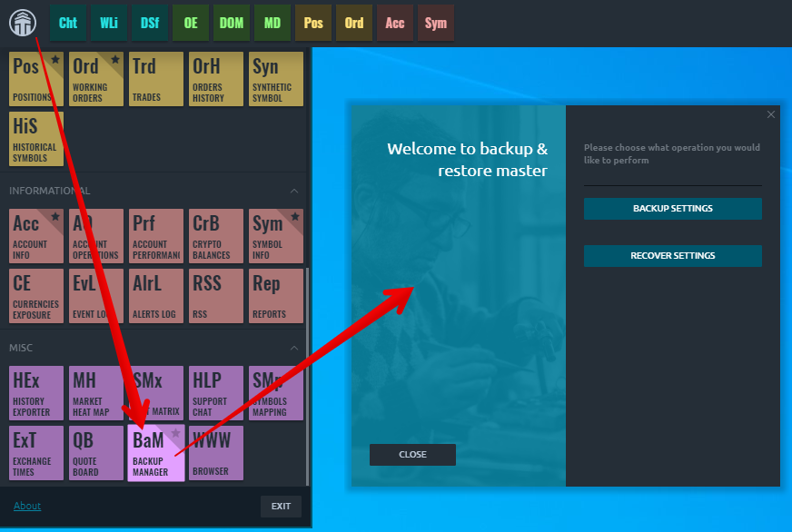Toggle favorite star on Account Info tile
Viewport: 792px width, 532px height.
[x=55, y=217]
